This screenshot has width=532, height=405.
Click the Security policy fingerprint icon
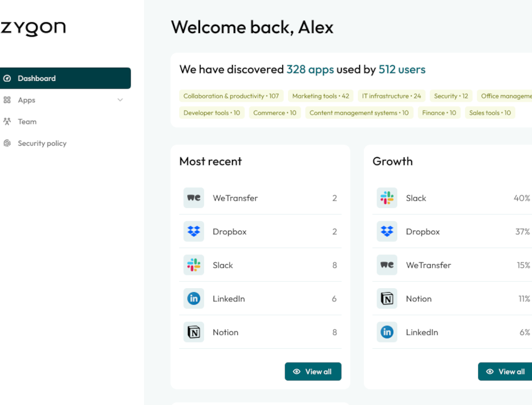tap(7, 143)
